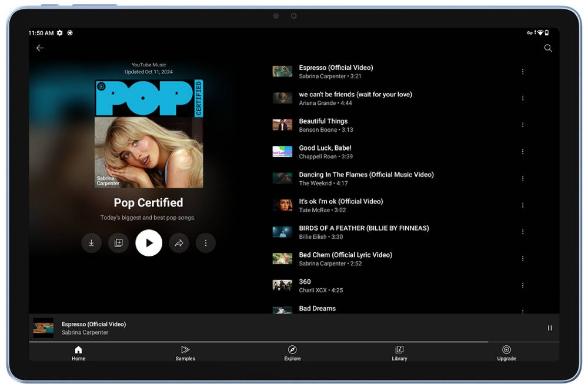The height and width of the screenshot is (384, 588).
Task: Play It's ok I'm ok (Official Video)
Action: [x=341, y=201]
